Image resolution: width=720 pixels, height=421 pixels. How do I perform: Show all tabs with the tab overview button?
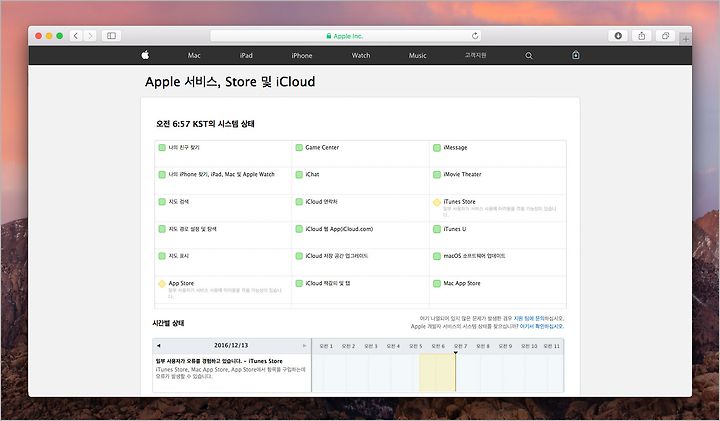(665, 36)
